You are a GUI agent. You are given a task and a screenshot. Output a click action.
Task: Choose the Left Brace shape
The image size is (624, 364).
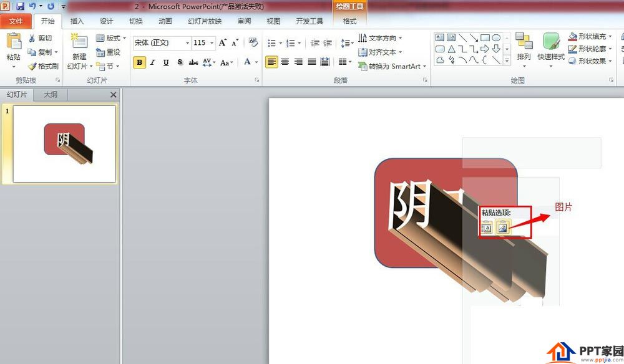pyautogui.click(x=484, y=60)
